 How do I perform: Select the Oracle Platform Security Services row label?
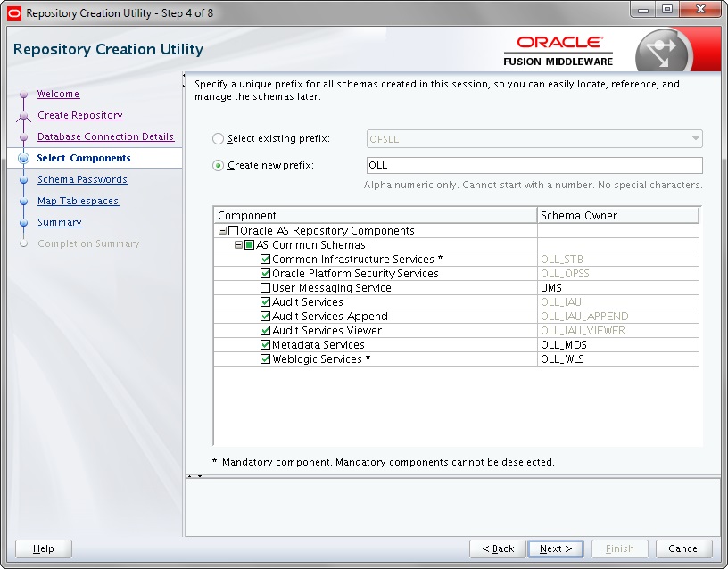pyautogui.click(x=355, y=274)
